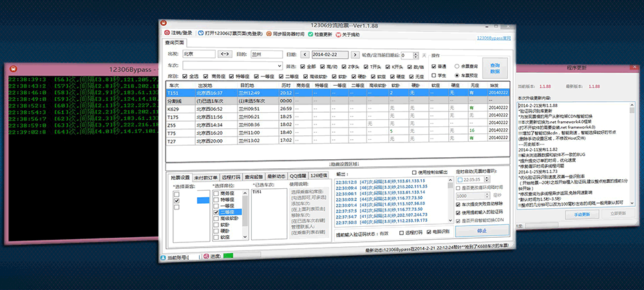This screenshot has height=290, width=644.
Task: Click the 查询数据 query button
Action: coord(495,68)
